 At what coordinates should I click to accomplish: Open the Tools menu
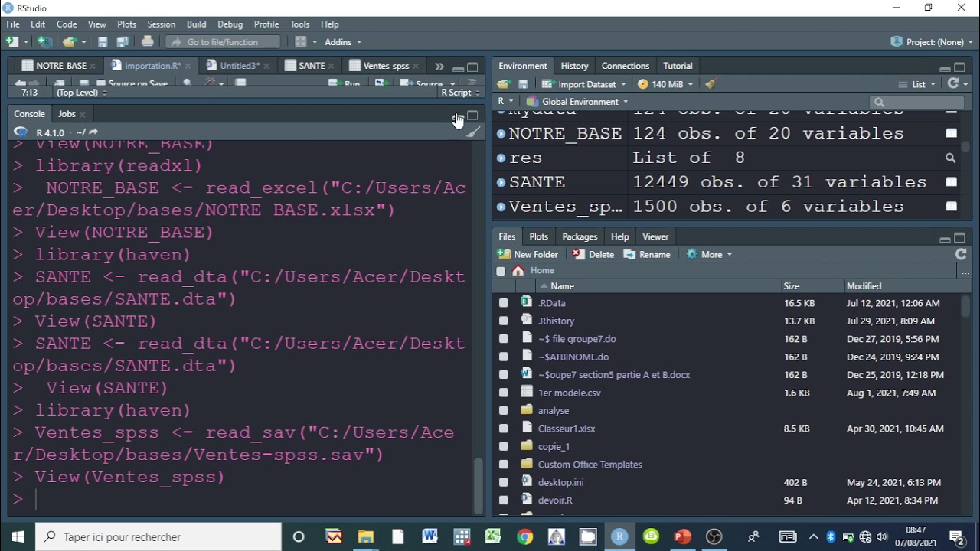[x=299, y=24]
